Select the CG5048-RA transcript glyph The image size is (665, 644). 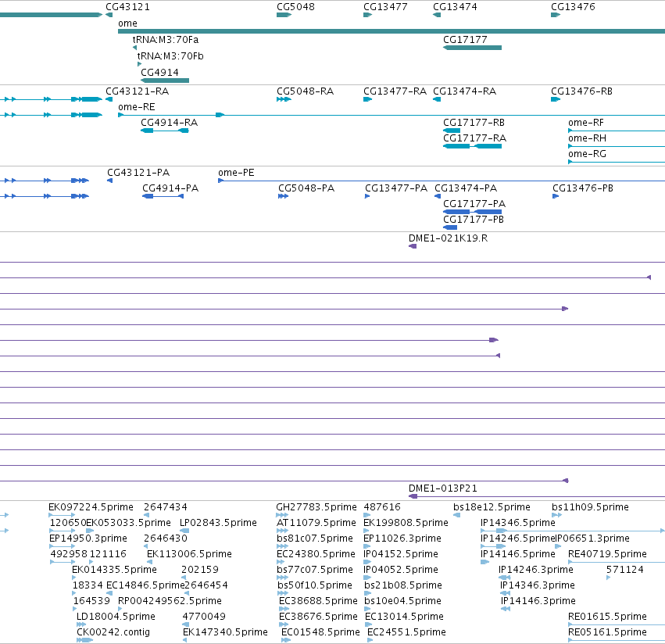[x=284, y=99]
